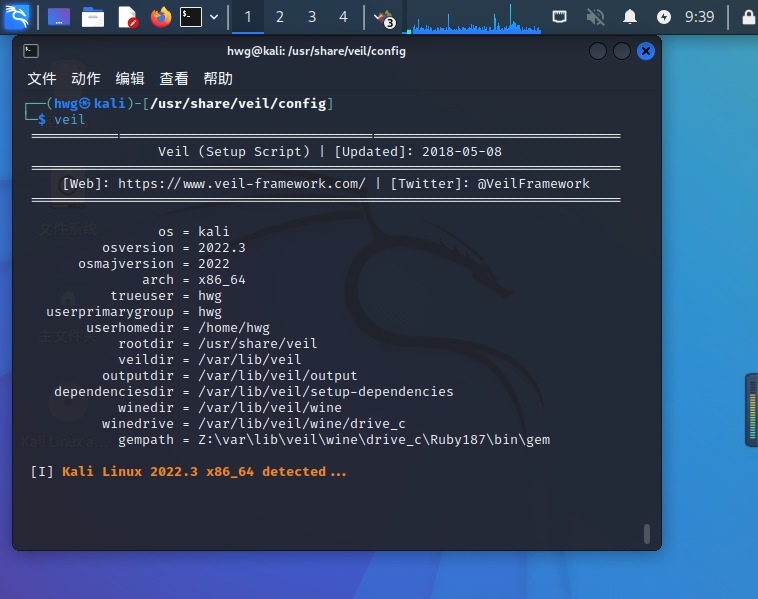758x599 pixels.
Task: Click the /usr/share/veil/config prompt path
Action: point(238,103)
